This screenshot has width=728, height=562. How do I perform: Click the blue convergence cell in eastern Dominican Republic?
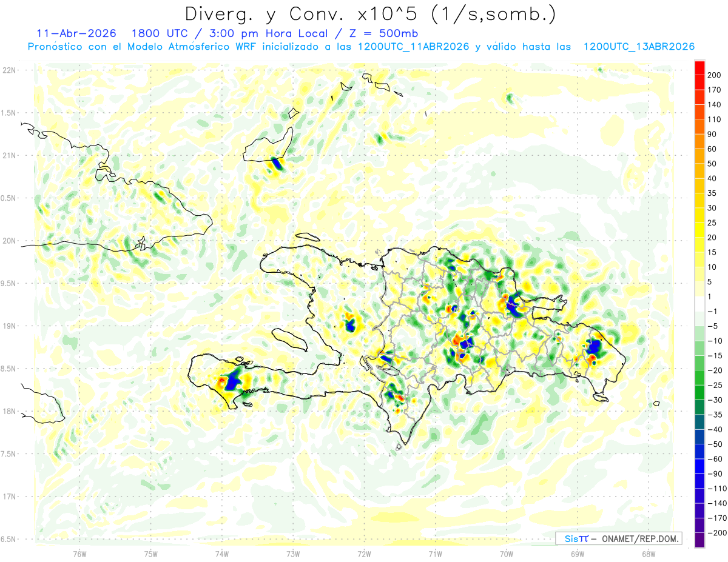[594, 347]
